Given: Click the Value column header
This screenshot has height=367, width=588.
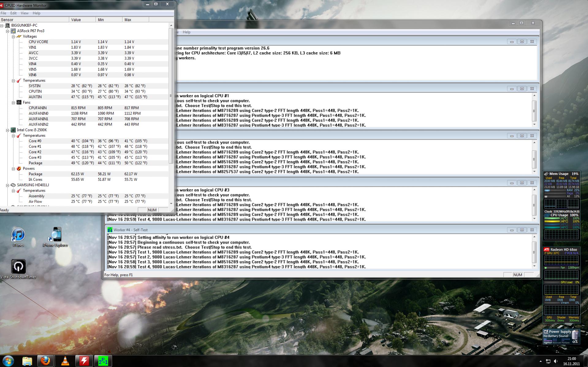Looking at the screenshot, I should (83, 20).
